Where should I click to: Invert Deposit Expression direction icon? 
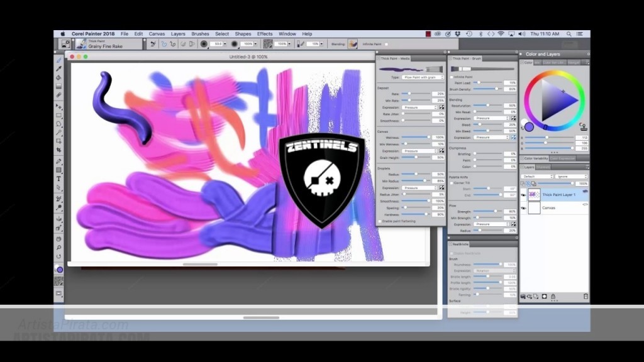(442, 107)
